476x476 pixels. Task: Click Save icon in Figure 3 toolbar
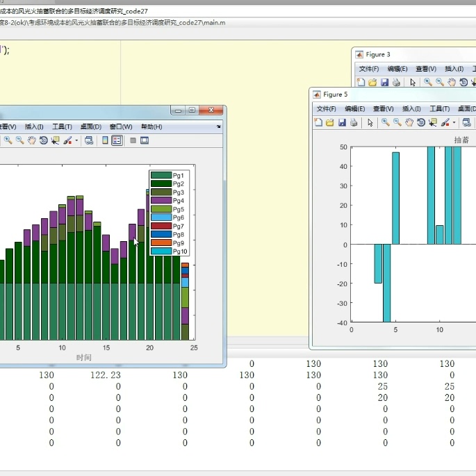pyautogui.click(x=385, y=82)
